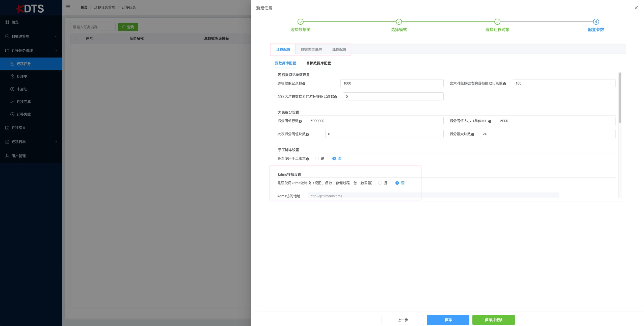This screenshot has height=326, width=644.
Task: Open the 数据源管理 database icon in sidebar
Action: coord(7,36)
